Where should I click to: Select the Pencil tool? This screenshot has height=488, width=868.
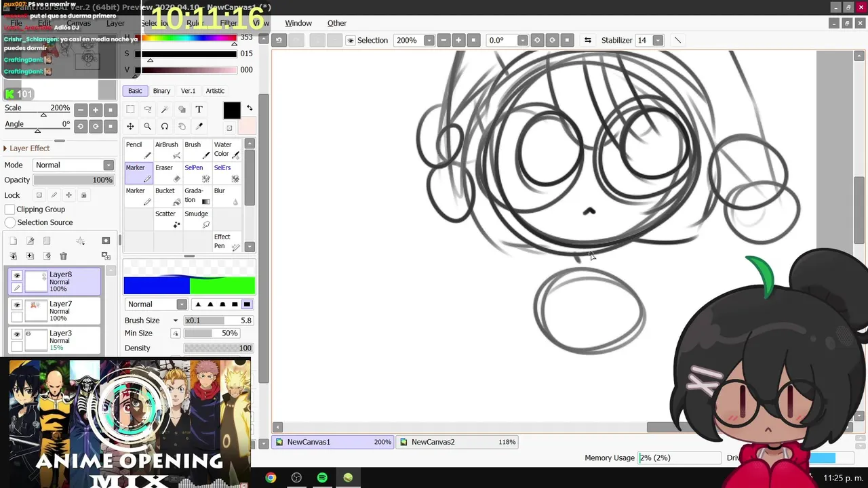coord(138,150)
